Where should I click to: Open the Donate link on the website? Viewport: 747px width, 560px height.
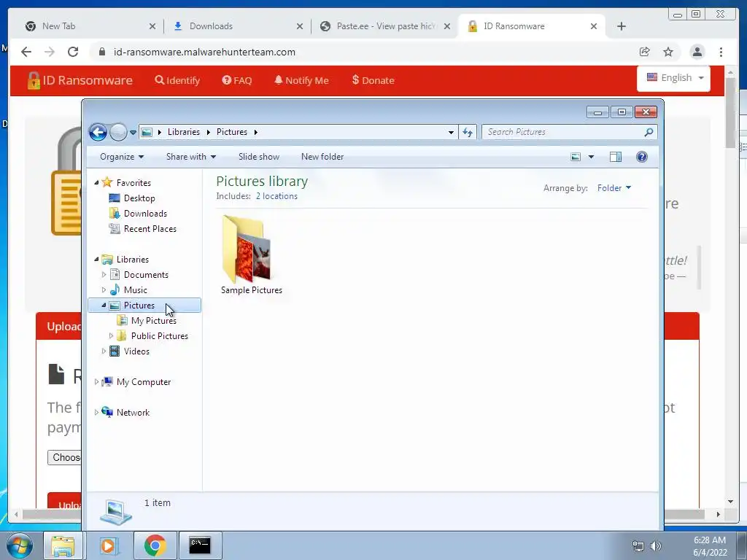point(373,80)
